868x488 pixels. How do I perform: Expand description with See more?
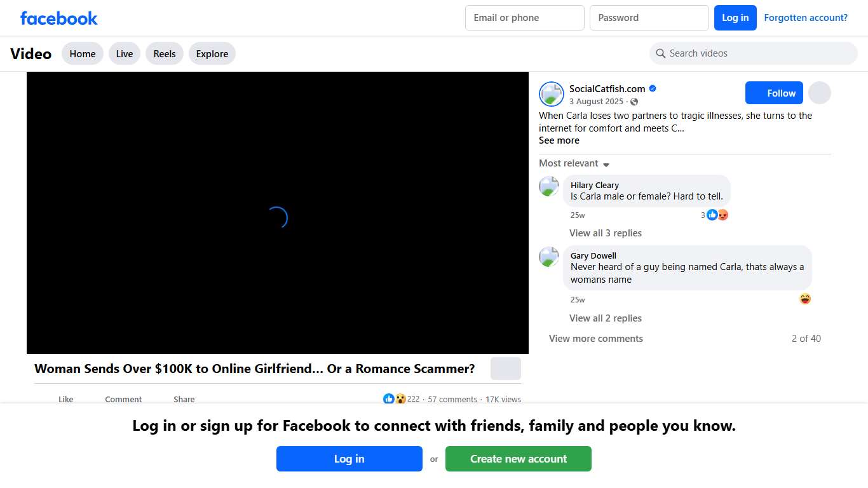pos(559,140)
